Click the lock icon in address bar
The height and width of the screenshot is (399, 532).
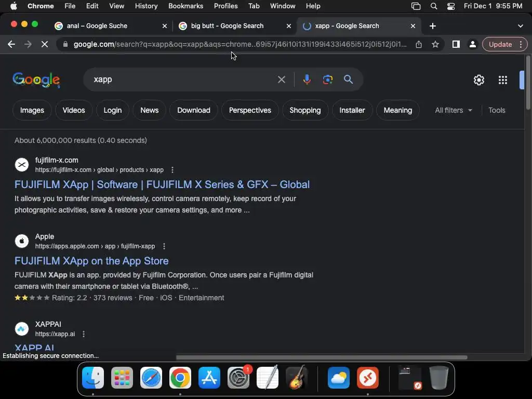pos(65,45)
